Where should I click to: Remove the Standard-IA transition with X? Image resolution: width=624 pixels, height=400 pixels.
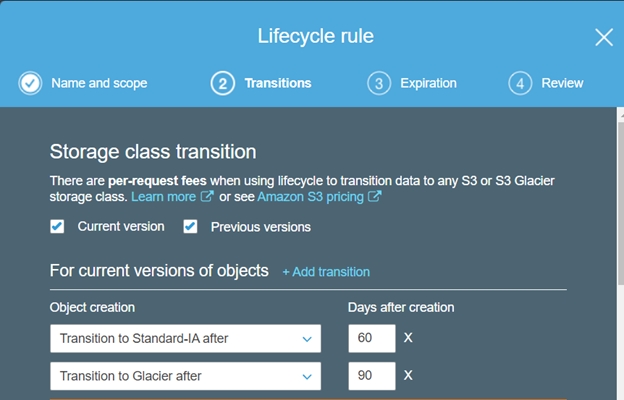[408, 339]
